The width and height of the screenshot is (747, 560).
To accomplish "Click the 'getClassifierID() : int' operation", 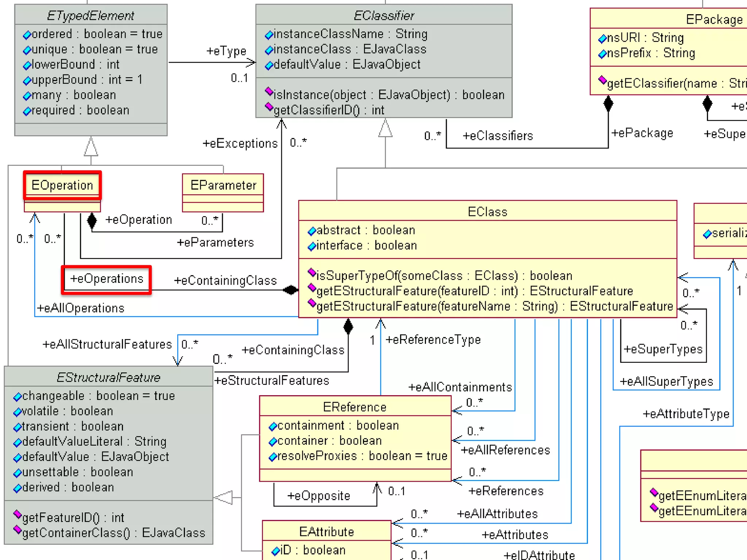I will (x=329, y=110).
